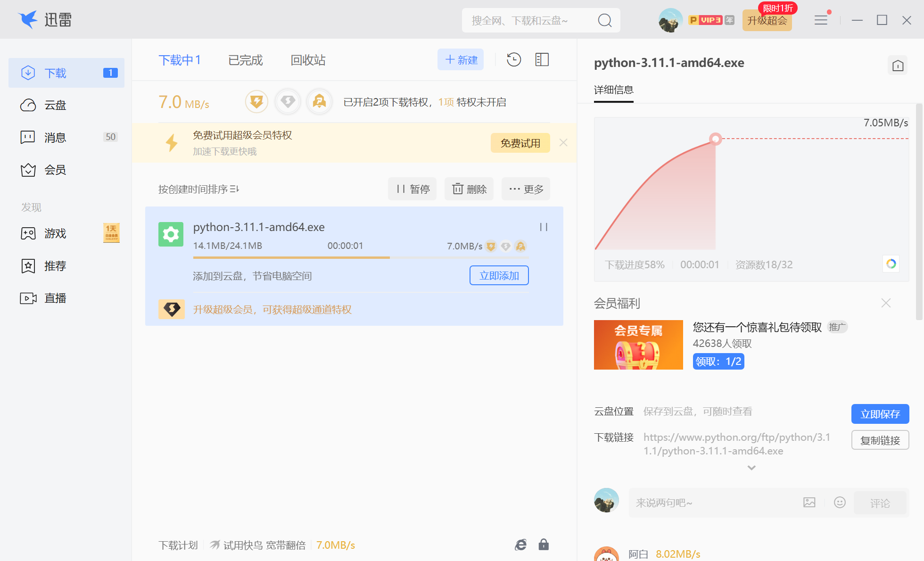
Task: Click 删除 toolbar button
Action: click(x=469, y=189)
